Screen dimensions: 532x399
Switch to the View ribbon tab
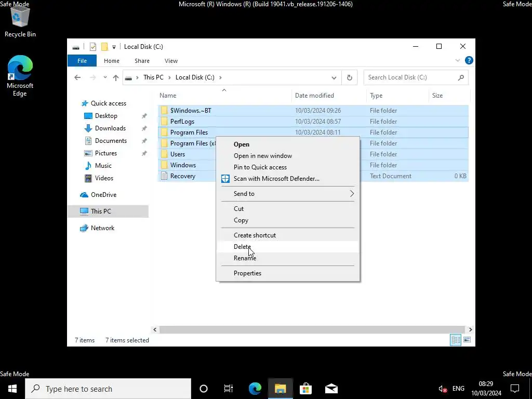click(171, 61)
